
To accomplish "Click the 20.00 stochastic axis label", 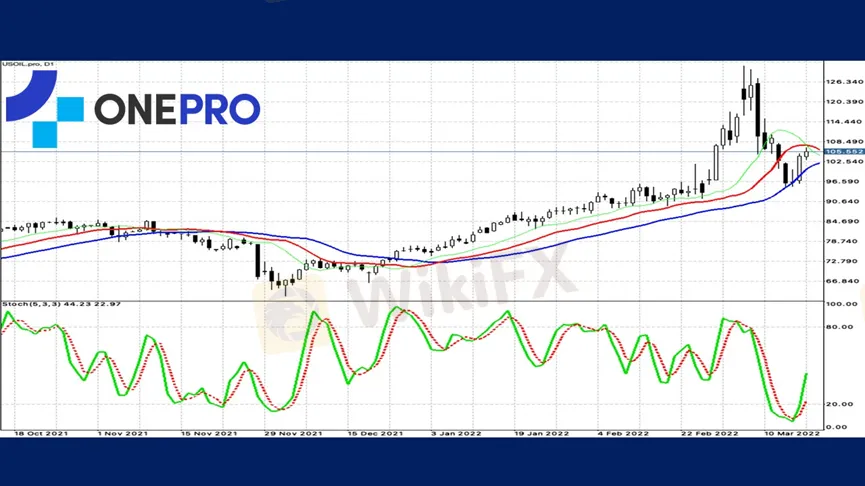I will [839, 404].
